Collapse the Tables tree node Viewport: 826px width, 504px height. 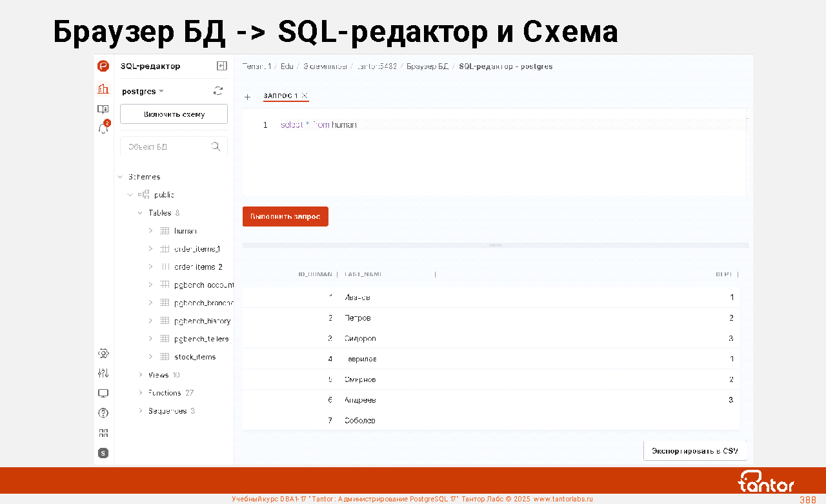141,213
